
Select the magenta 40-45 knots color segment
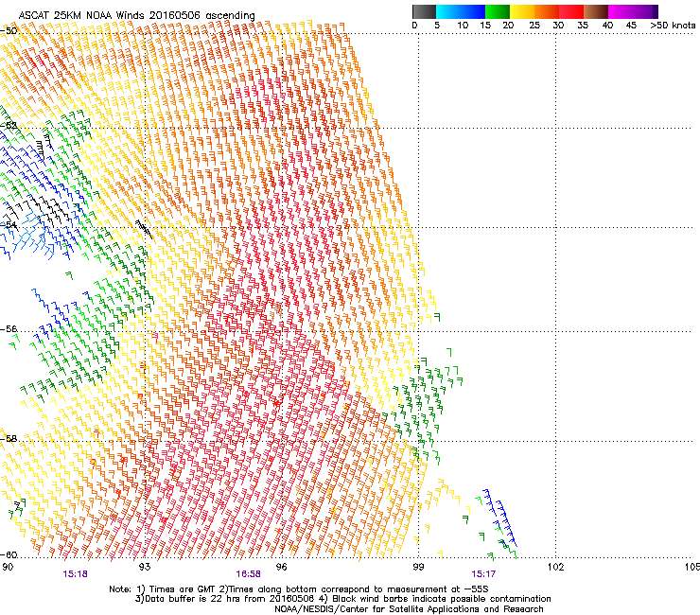pyautogui.click(x=621, y=11)
